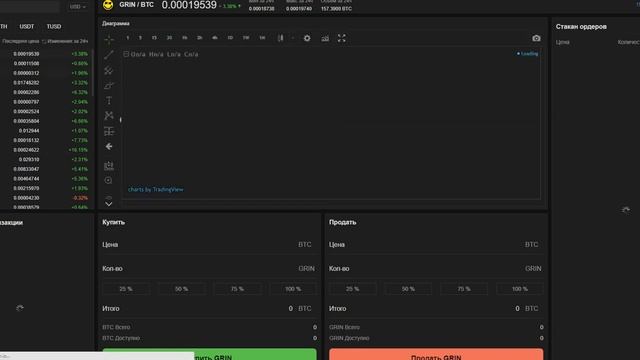Image resolution: width=640 pixels, height=360 pixels.
Task: Open the indicators button in chart toolbar
Action: tap(325, 38)
